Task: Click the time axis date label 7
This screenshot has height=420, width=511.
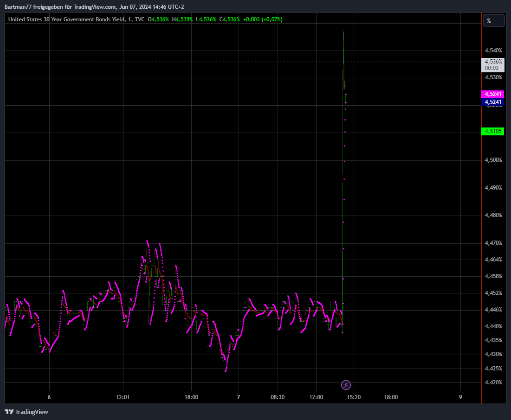Action: click(x=239, y=397)
